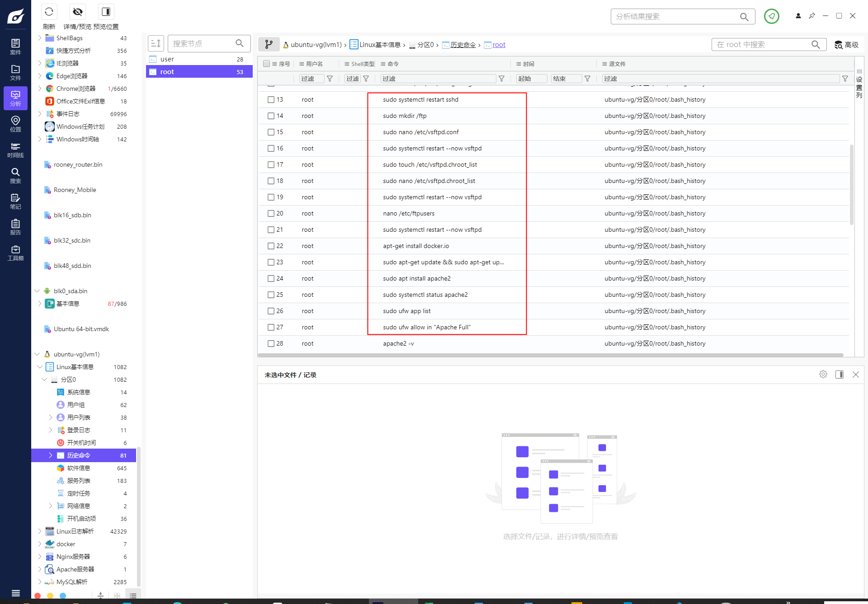This screenshot has height=604, width=868.
Task: Expand the 用户列表 tree node
Action: (50, 417)
